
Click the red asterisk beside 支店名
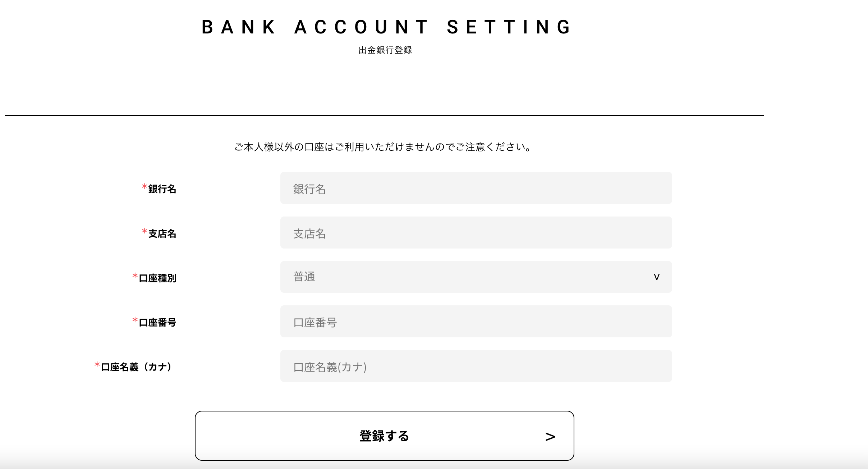pyautogui.click(x=144, y=231)
